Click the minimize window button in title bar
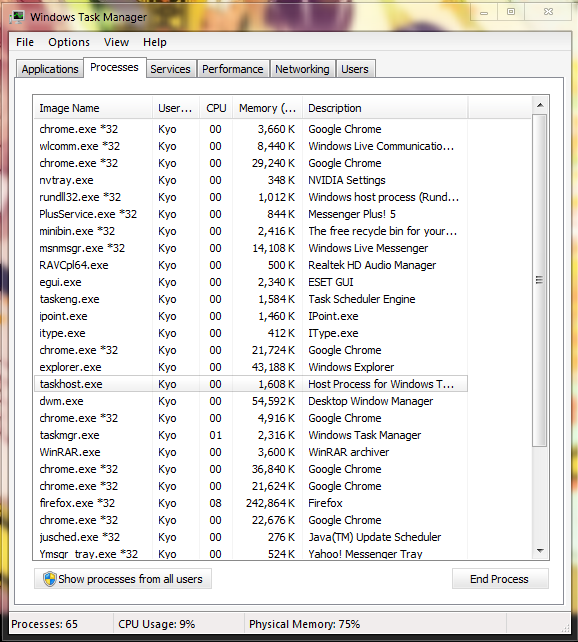Viewport: 578px width, 642px height. click(x=484, y=11)
